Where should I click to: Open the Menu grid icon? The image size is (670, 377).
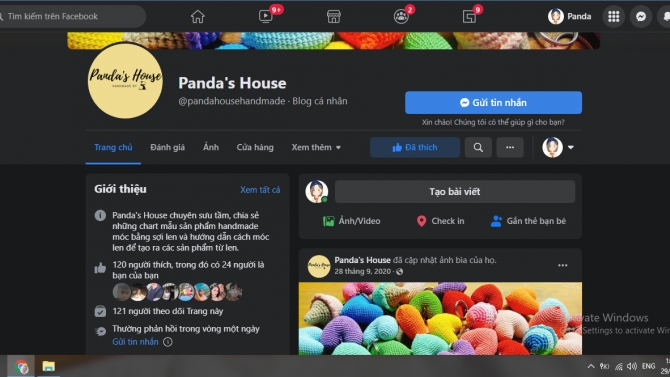click(x=614, y=17)
